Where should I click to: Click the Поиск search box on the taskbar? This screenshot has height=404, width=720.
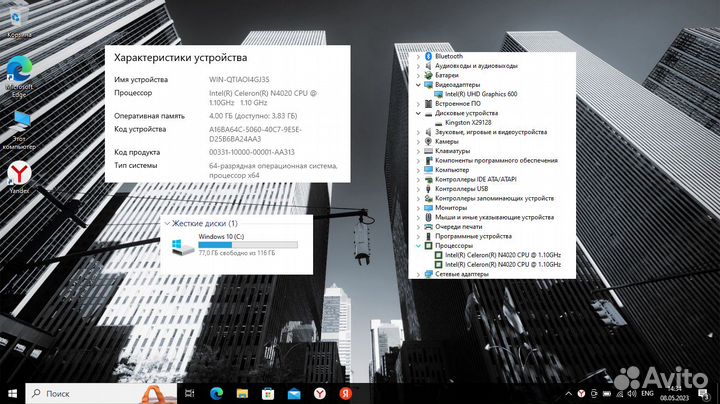pos(101,393)
